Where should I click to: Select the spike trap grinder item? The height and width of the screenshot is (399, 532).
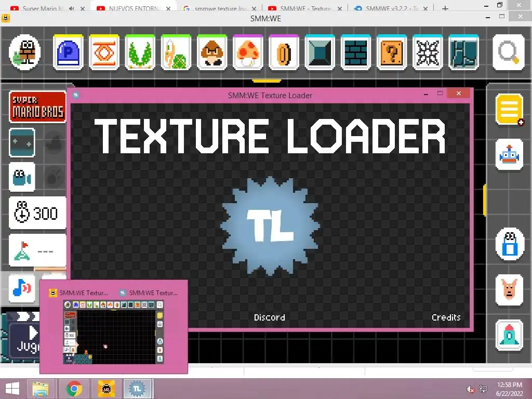[x=428, y=52]
